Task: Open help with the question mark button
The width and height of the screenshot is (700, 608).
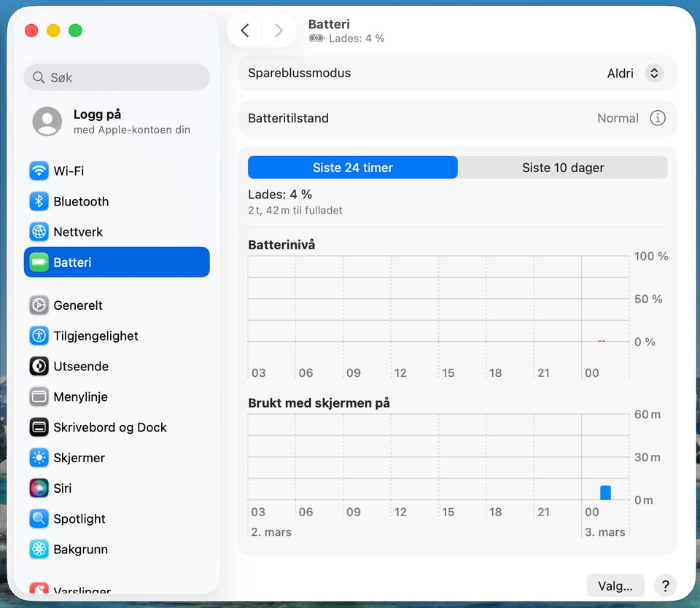Action: (x=664, y=585)
